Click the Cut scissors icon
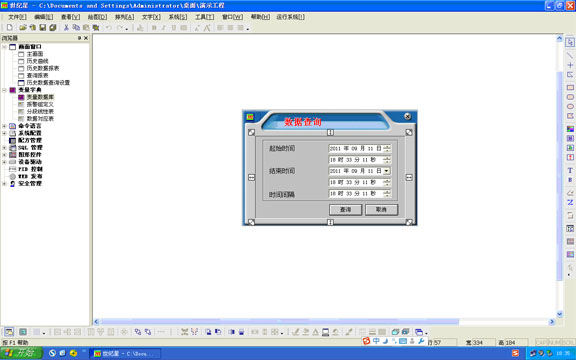 66,28
